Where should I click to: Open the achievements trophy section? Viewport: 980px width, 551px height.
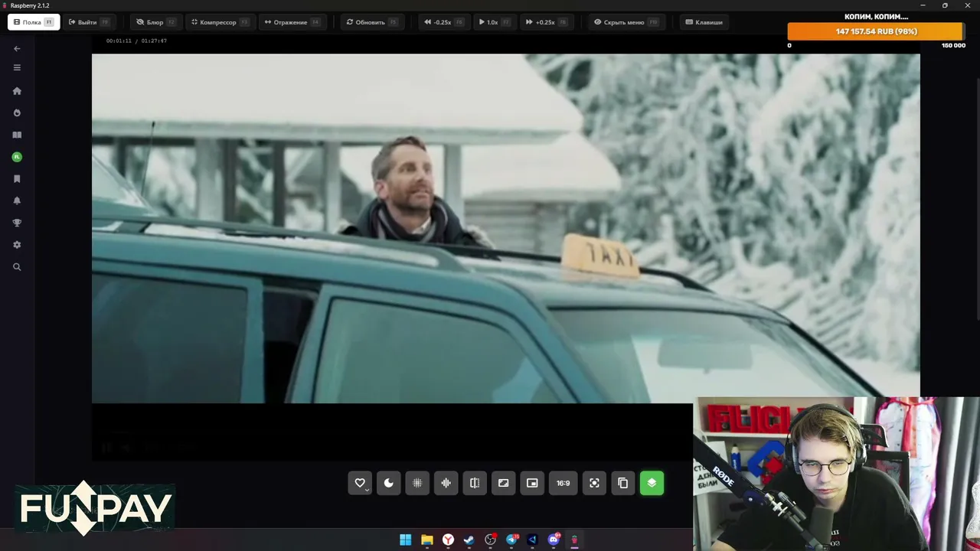click(17, 223)
